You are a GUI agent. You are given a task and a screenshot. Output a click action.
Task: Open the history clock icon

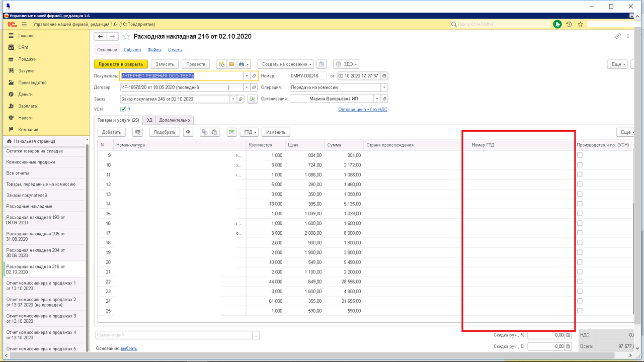tap(569, 24)
